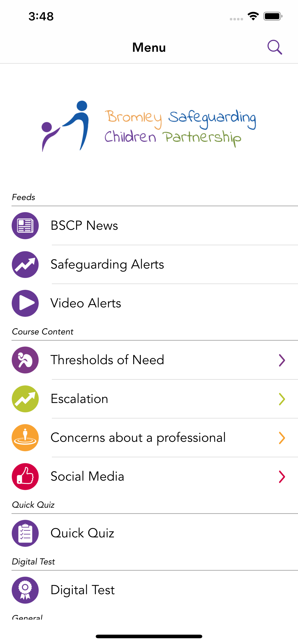Tap the BSCP News newspaper icon
The image size is (298, 644).
(25, 225)
